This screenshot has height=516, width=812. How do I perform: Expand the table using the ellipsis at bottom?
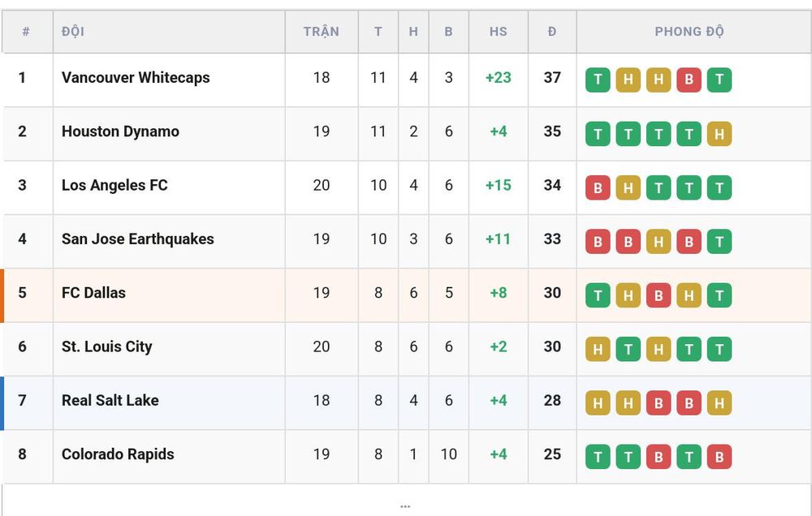tap(405, 506)
